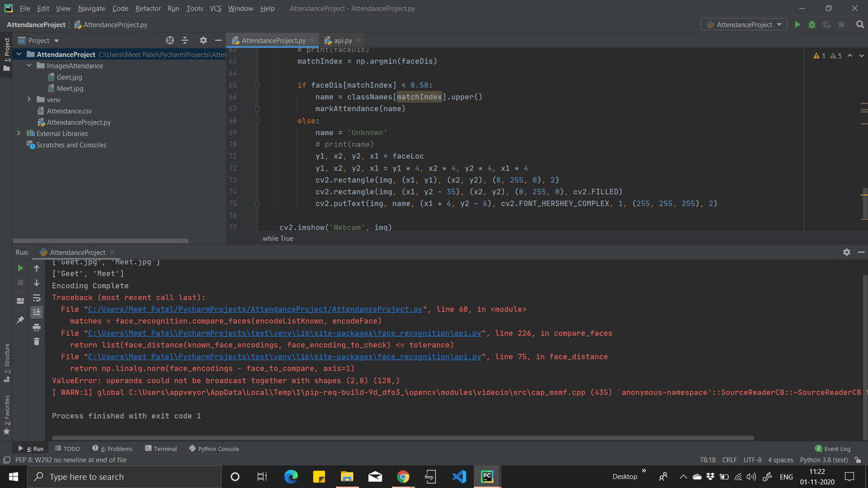Start debugging with the bug icon

click(x=812, y=25)
